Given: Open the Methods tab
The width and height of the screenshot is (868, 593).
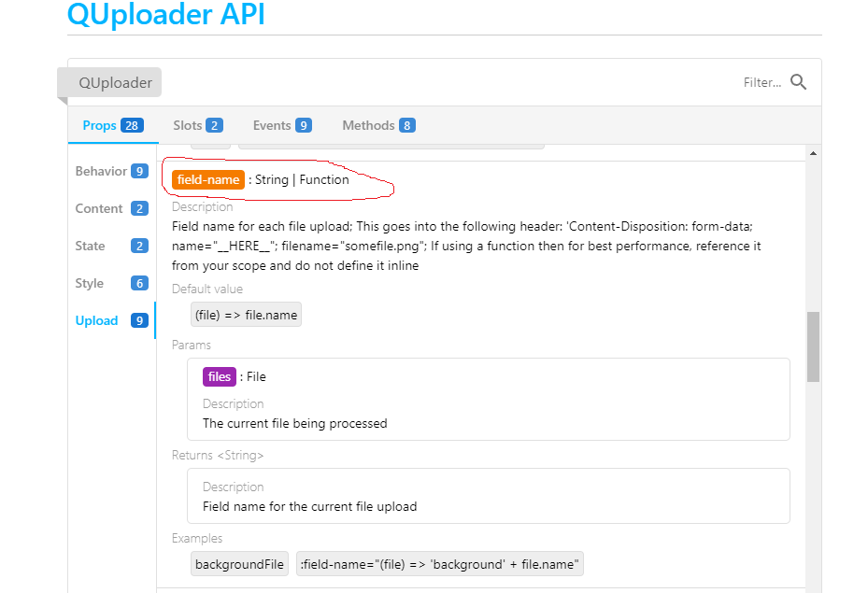Looking at the screenshot, I should [x=372, y=124].
